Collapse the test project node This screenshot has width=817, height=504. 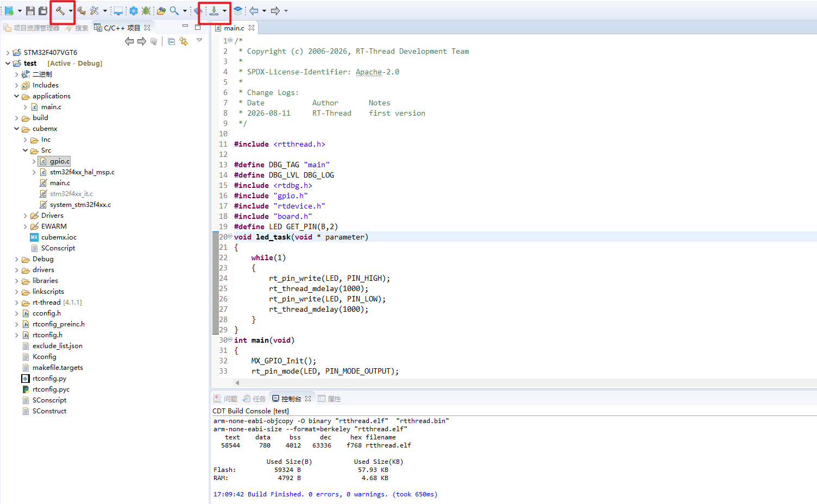[x=8, y=64]
